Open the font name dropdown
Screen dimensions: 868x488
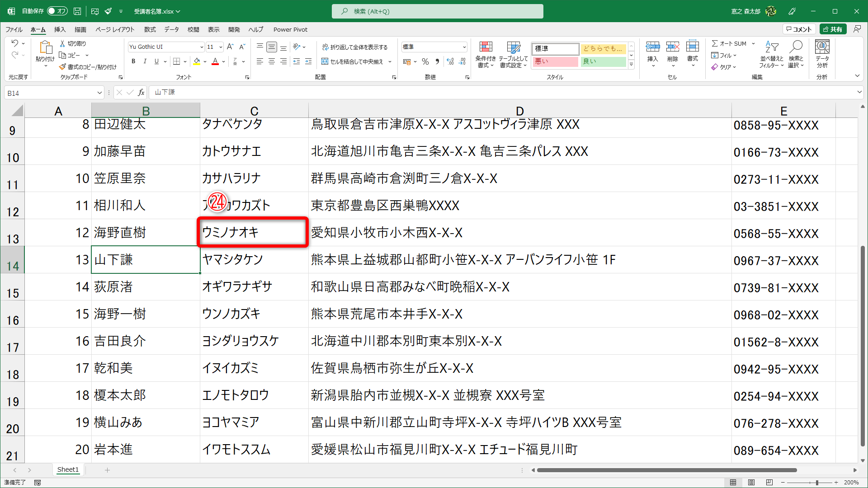202,47
